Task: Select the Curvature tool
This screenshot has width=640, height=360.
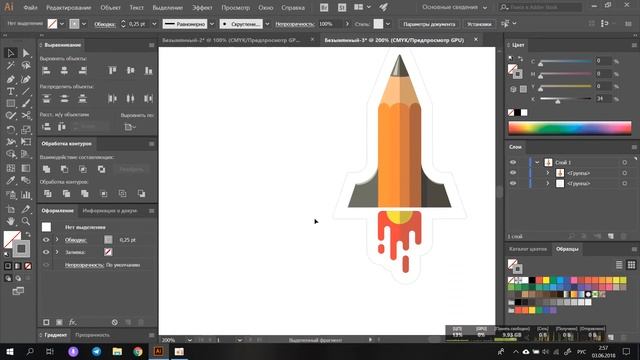Action: (x=26, y=79)
